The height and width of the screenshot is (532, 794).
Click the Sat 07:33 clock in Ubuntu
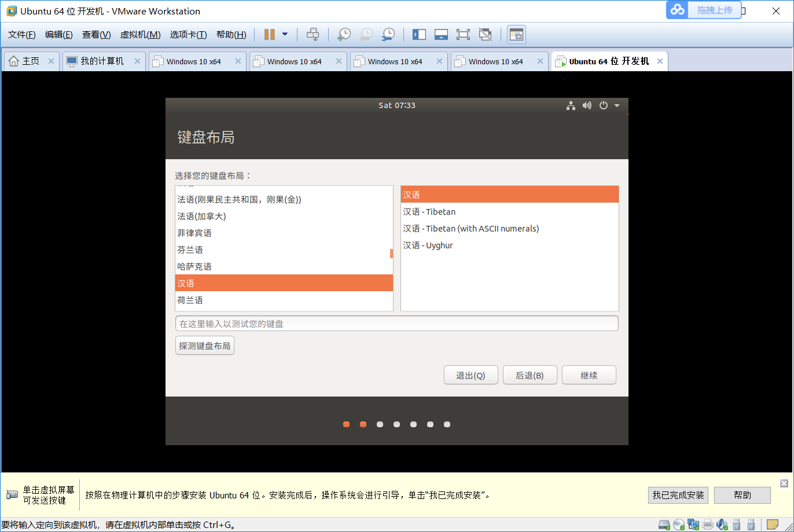tap(397, 105)
